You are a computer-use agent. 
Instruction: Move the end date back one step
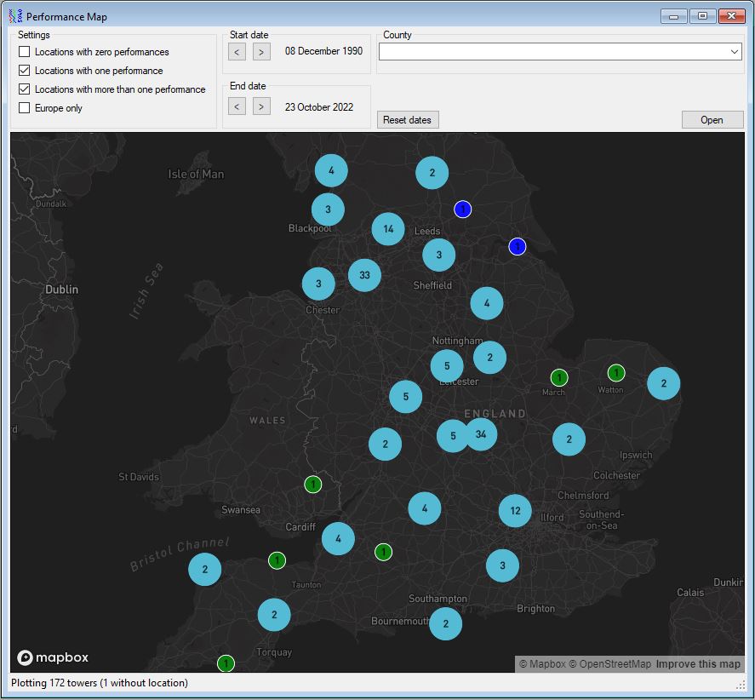(237, 106)
